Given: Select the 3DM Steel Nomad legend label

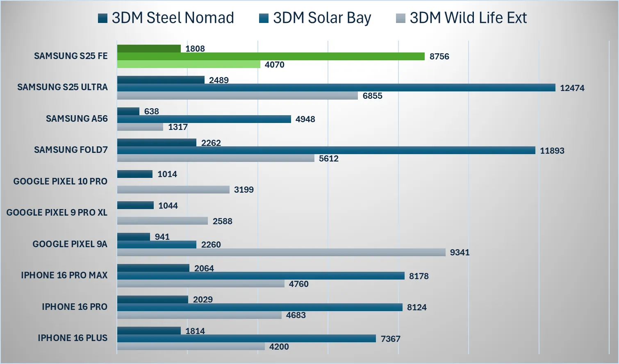Looking at the screenshot, I should click(173, 18).
